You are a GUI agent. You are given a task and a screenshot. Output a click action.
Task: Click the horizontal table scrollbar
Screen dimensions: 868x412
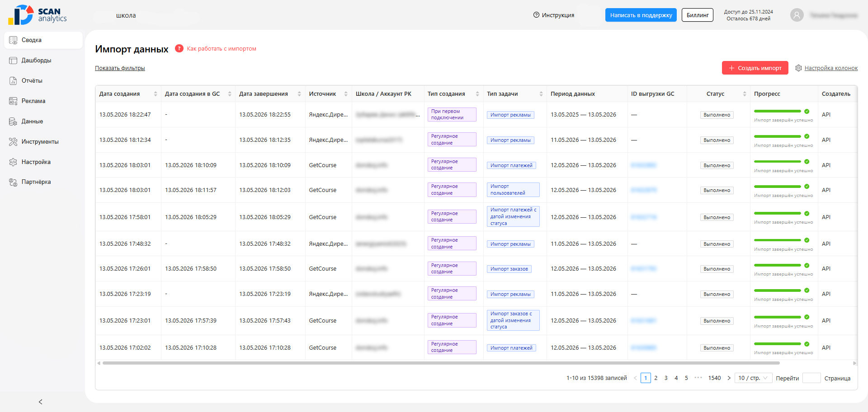[441, 363]
